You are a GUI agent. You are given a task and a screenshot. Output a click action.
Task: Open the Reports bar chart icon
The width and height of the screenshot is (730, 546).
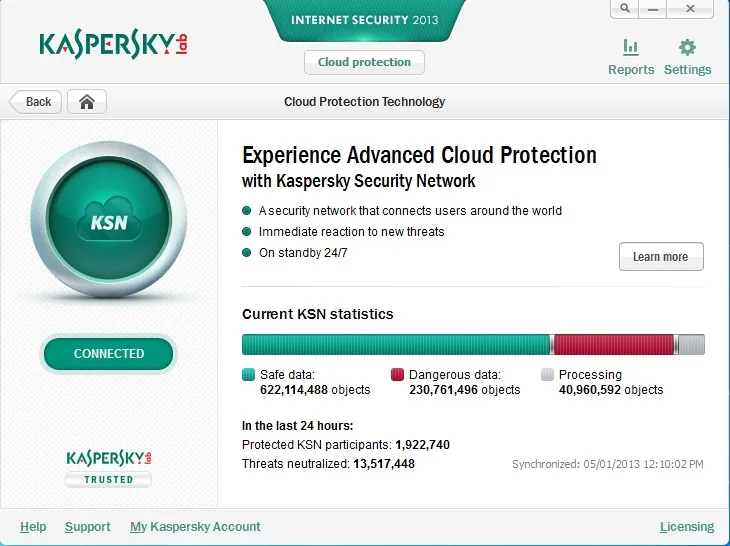tap(631, 47)
